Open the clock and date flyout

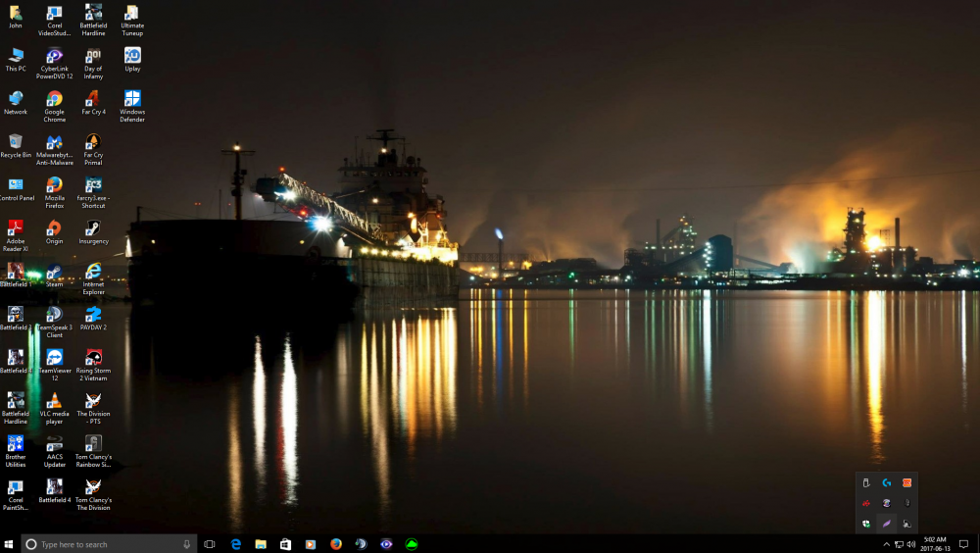pyautogui.click(x=934, y=544)
